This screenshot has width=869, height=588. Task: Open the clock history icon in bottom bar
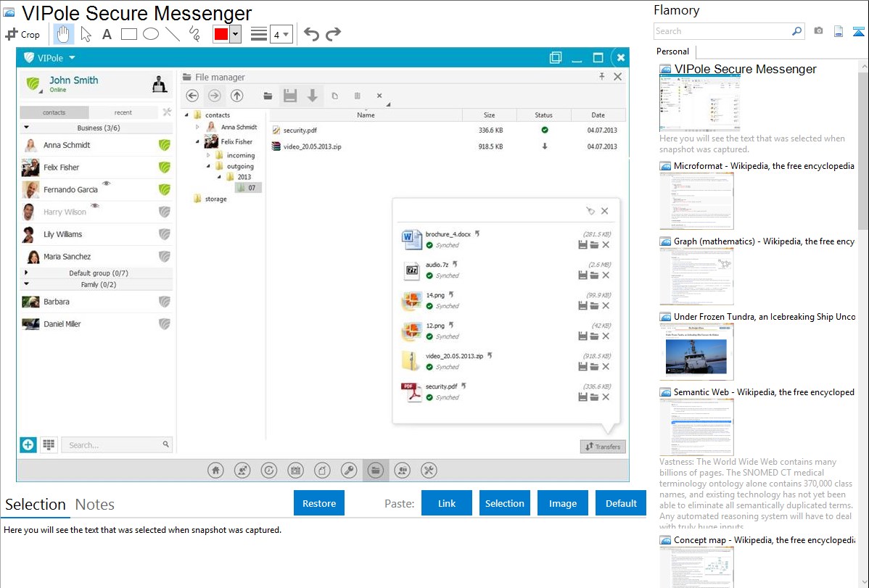point(269,471)
